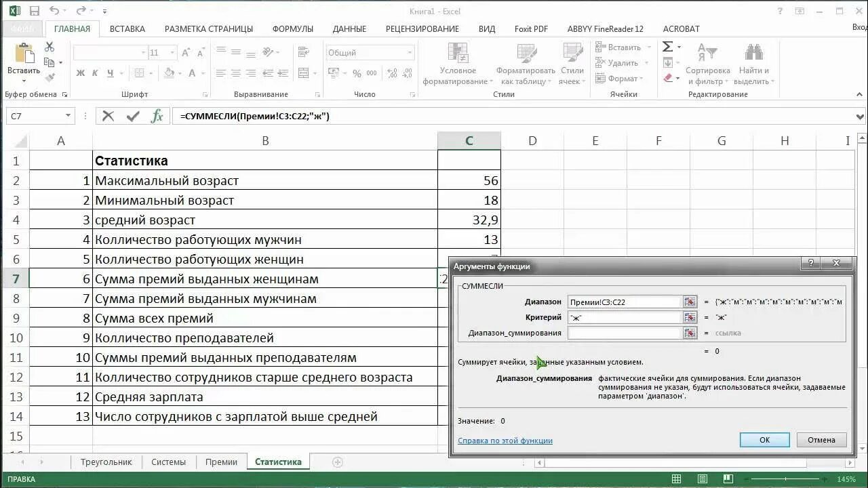Click the Clear eraser icon
Screen dimensions: 868x488
point(668,78)
